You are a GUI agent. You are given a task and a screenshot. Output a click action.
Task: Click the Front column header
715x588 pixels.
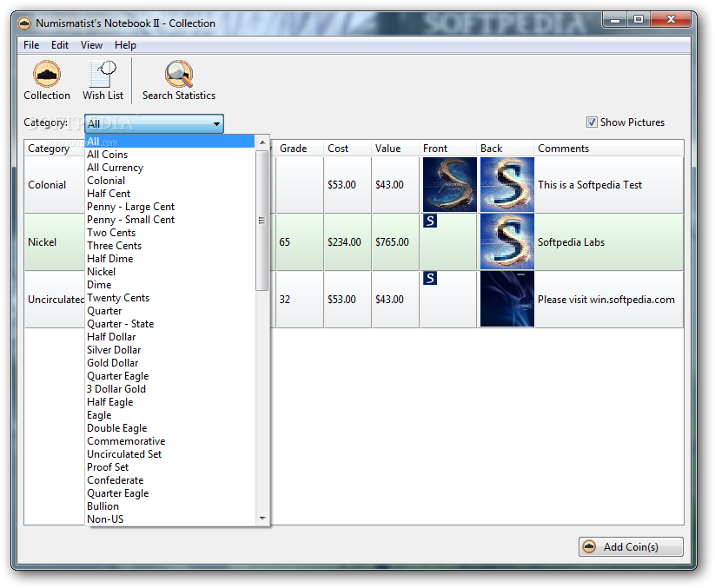(447, 149)
